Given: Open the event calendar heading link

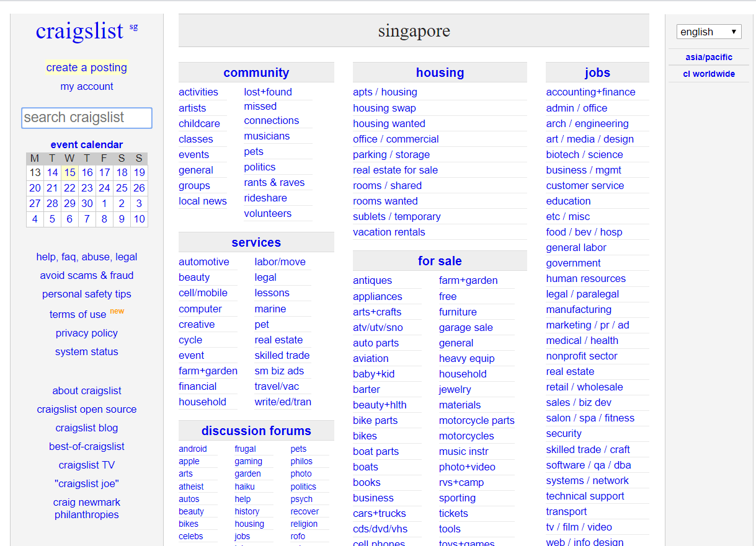Looking at the screenshot, I should point(87,144).
